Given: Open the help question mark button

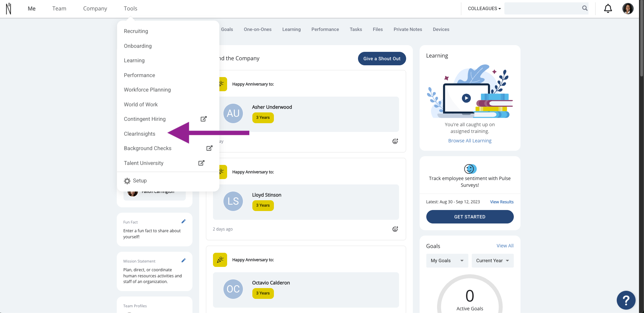Looking at the screenshot, I should coord(626,300).
